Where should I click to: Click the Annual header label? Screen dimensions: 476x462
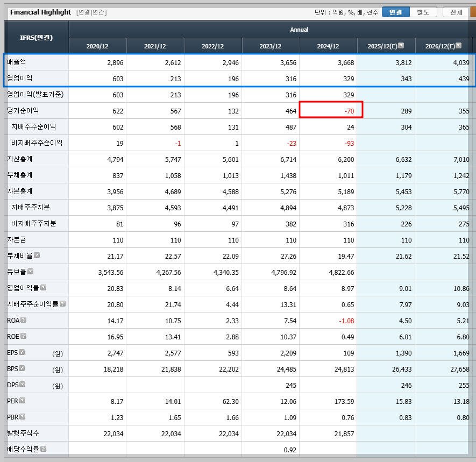299,30
